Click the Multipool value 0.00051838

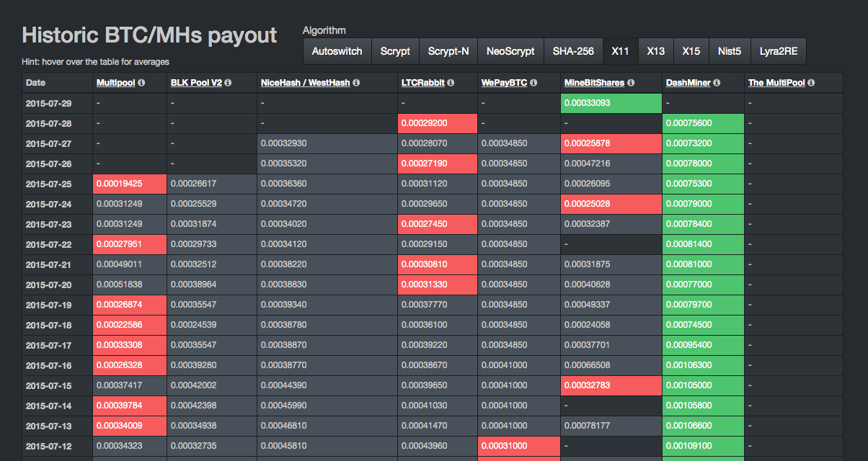click(130, 285)
